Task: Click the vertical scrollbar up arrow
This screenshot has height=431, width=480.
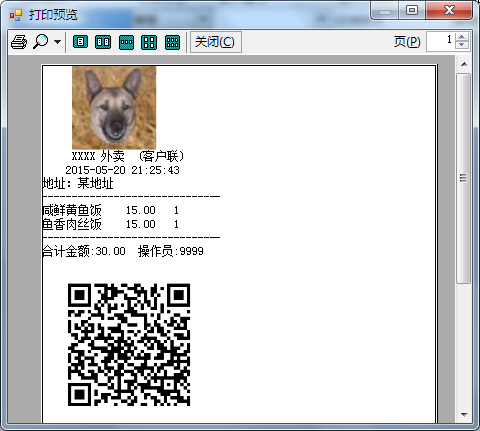Action: point(464,64)
